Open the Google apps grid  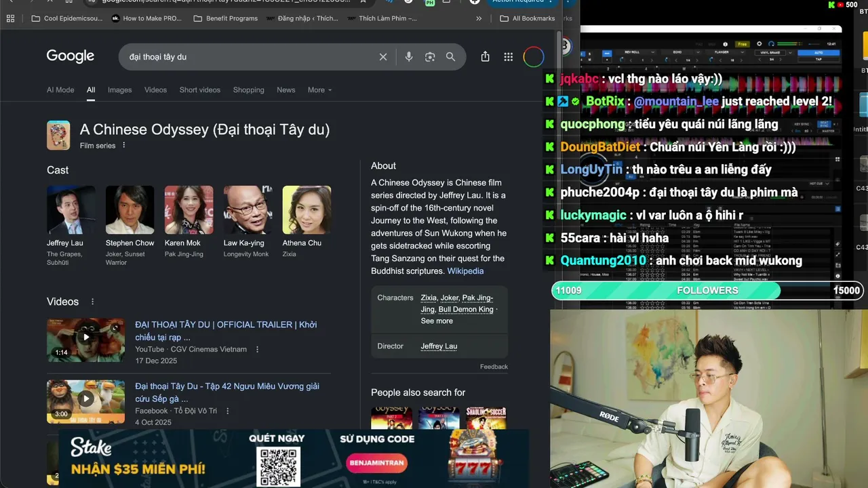pos(509,57)
